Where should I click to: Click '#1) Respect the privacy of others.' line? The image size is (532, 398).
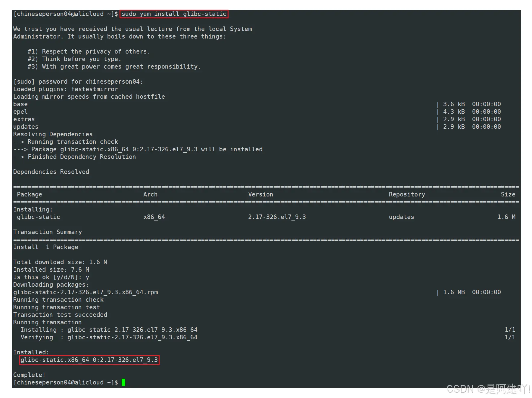point(89,51)
